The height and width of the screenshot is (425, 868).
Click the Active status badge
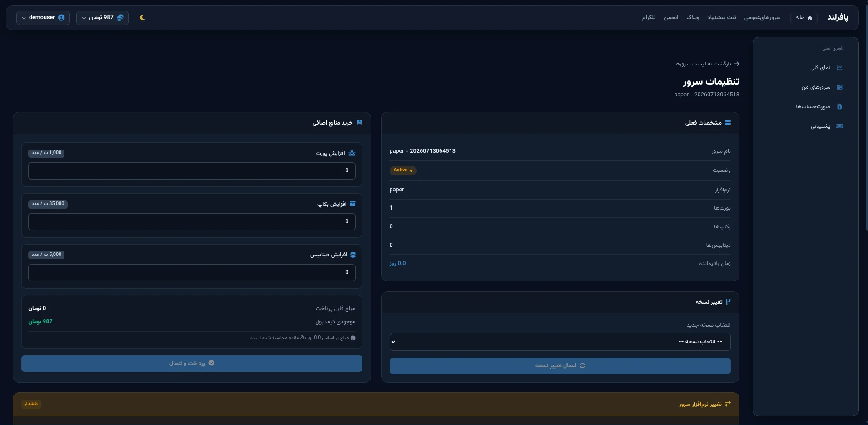coord(403,170)
